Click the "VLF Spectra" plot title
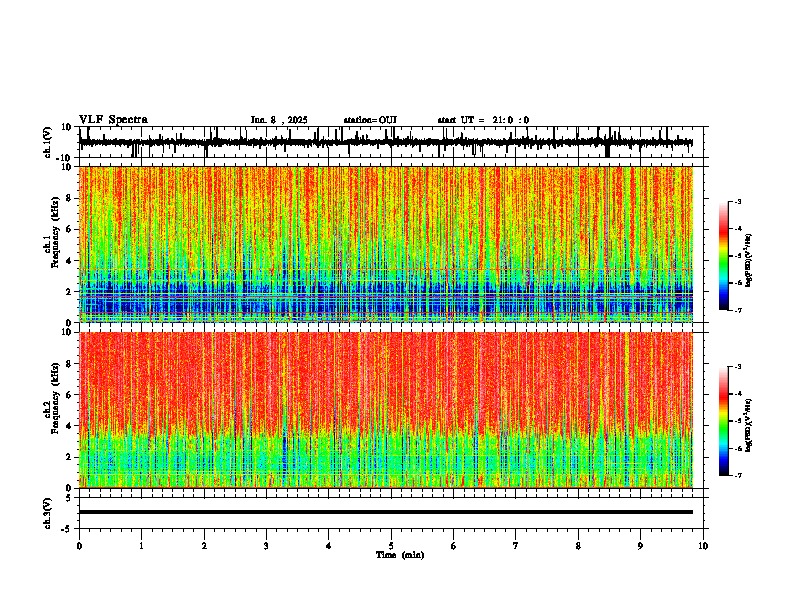792x612 pixels. point(113,120)
